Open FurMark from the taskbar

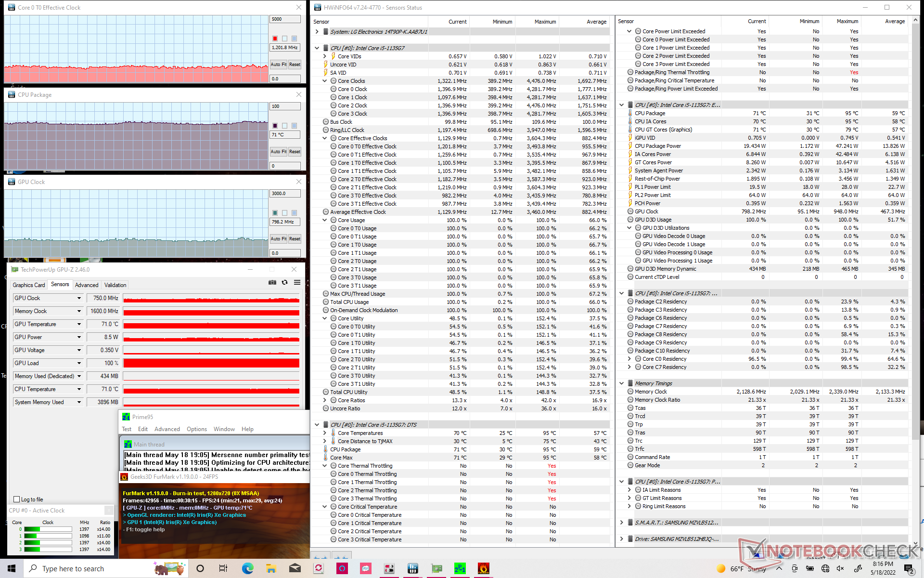pyautogui.click(x=483, y=569)
